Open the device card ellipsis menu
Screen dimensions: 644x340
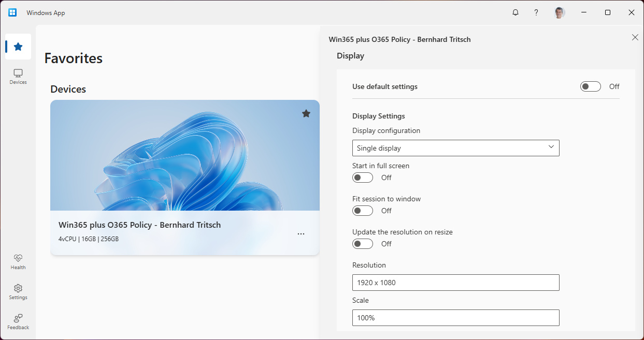(301, 233)
